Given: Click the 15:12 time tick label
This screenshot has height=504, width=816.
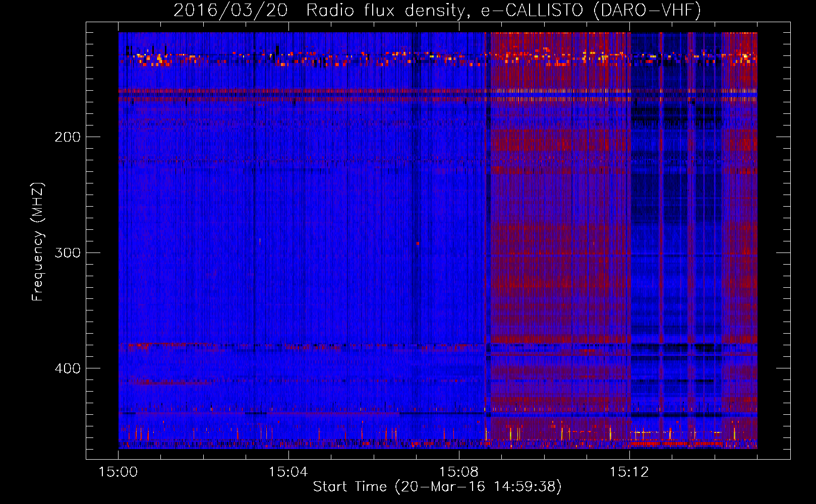Looking at the screenshot, I should 629,472.
